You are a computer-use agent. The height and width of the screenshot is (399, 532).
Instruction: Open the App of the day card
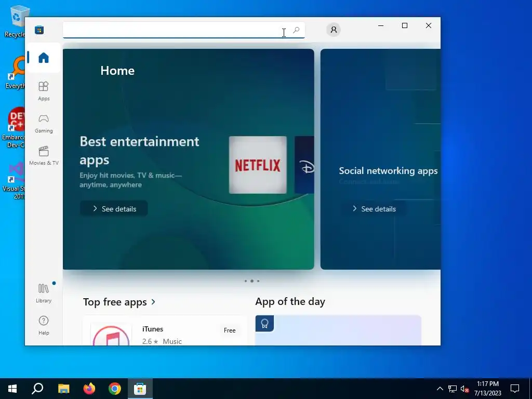click(x=338, y=330)
